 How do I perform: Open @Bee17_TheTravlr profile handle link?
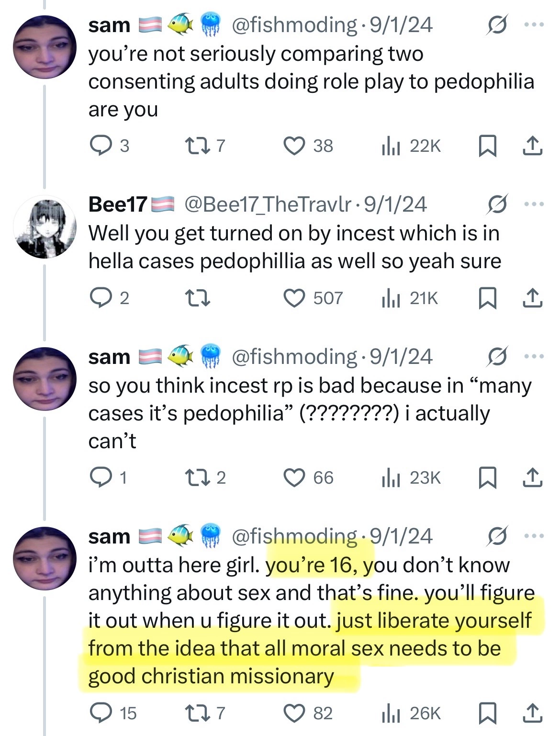click(x=268, y=204)
